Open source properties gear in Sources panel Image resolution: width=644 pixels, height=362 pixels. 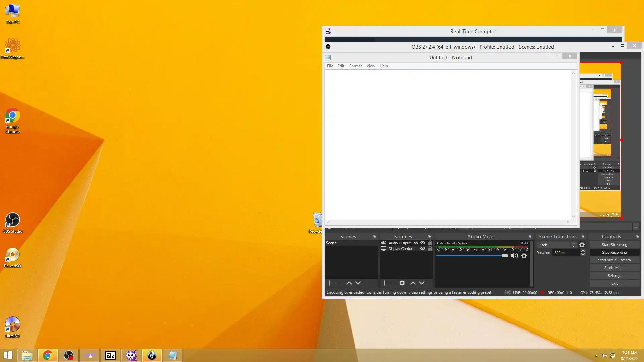(x=402, y=283)
